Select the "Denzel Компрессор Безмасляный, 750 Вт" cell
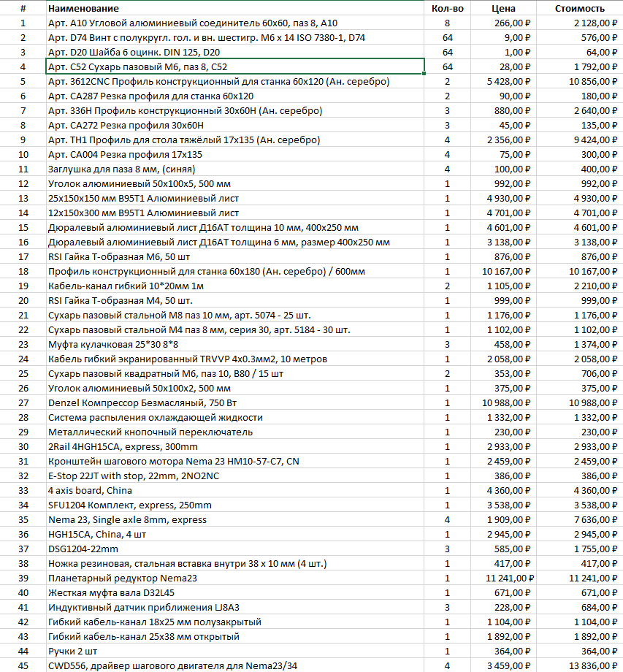The width and height of the screenshot is (623, 672). tap(235, 402)
